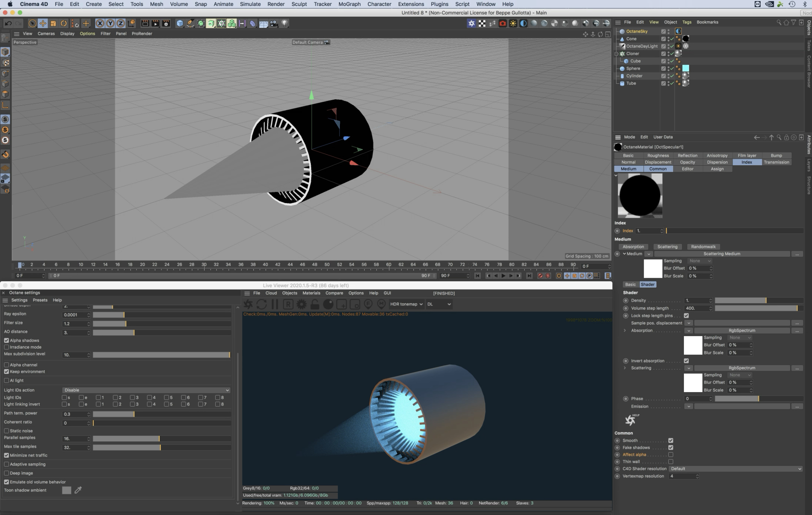Click the Scattering medium button
Image resolution: width=812 pixels, height=515 pixels.
coord(667,247)
